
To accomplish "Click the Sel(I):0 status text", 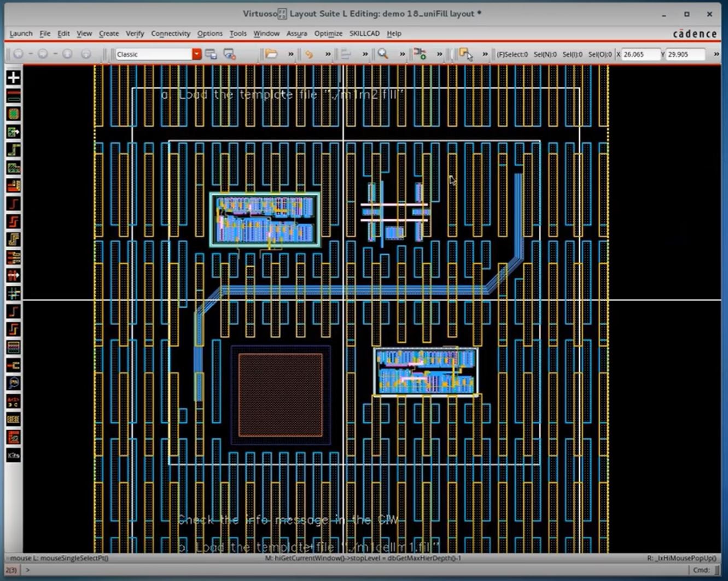I will [x=572, y=54].
